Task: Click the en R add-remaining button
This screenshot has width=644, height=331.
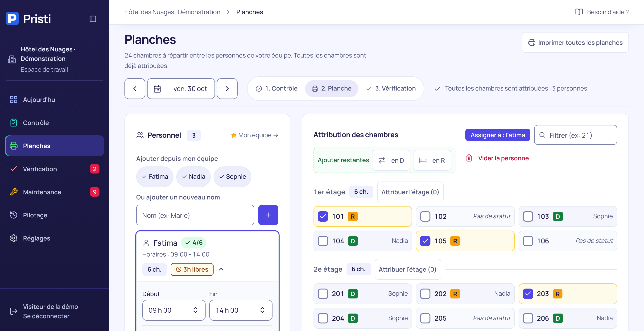Action: [x=432, y=161]
